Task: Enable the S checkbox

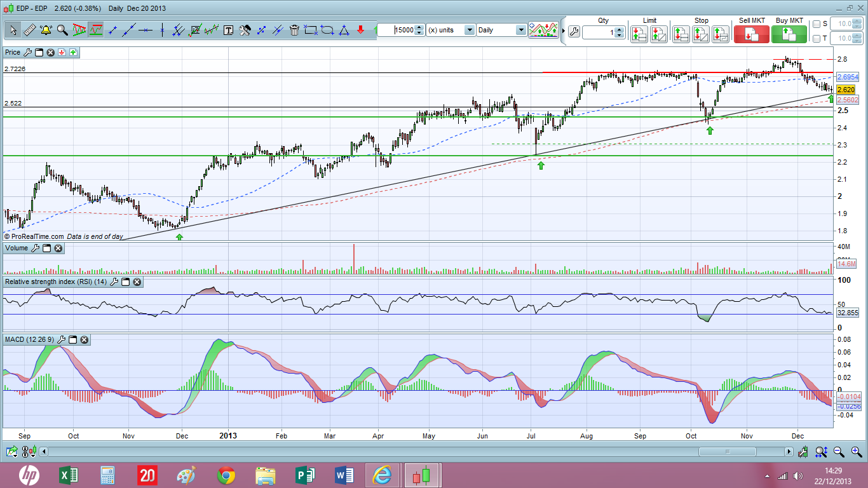Action: (x=817, y=24)
